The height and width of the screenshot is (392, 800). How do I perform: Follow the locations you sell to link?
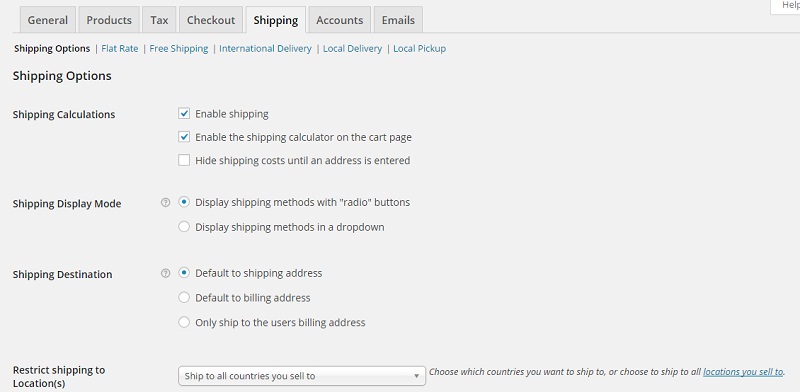click(x=743, y=372)
